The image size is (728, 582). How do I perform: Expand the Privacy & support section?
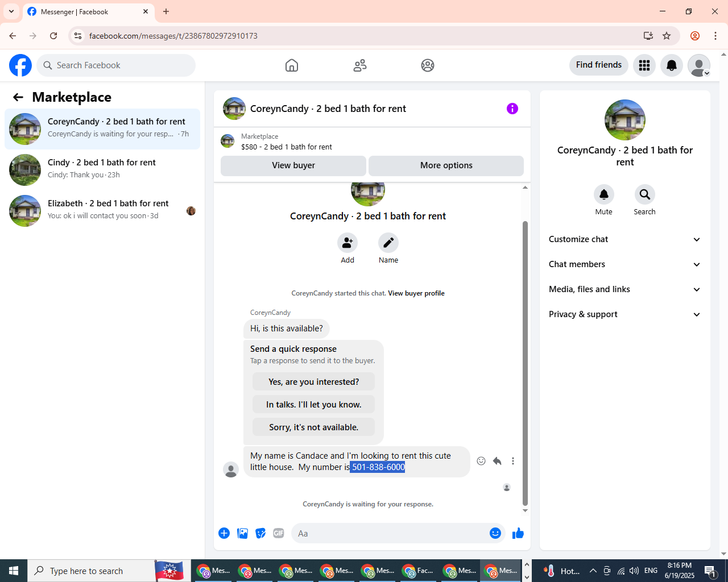click(x=625, y=314)
